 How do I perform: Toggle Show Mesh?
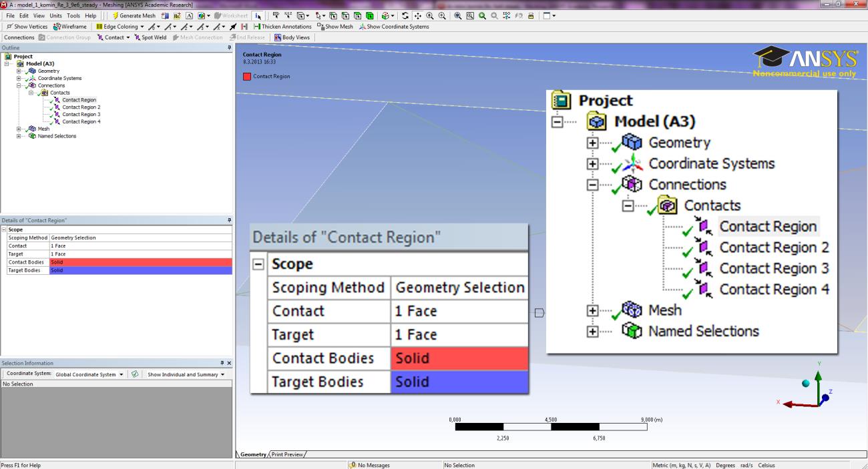pyautogui.click(x=335, y=27)
